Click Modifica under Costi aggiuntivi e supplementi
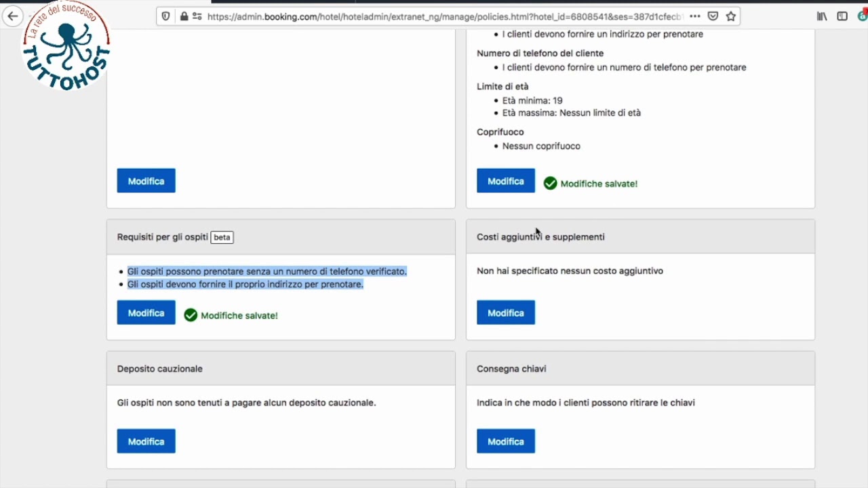The width and height of the screenshot is (868, 488). click(x=506, y=312)
